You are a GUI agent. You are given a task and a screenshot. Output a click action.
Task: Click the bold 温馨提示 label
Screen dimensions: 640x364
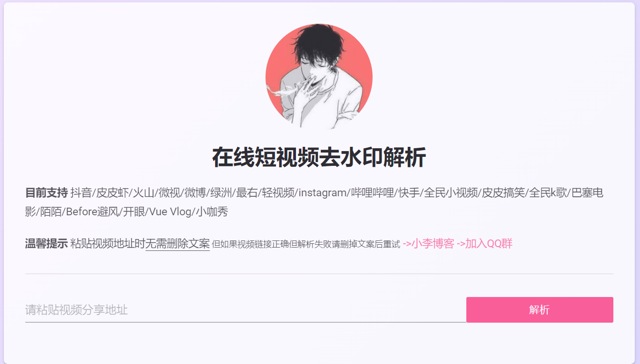47,244
